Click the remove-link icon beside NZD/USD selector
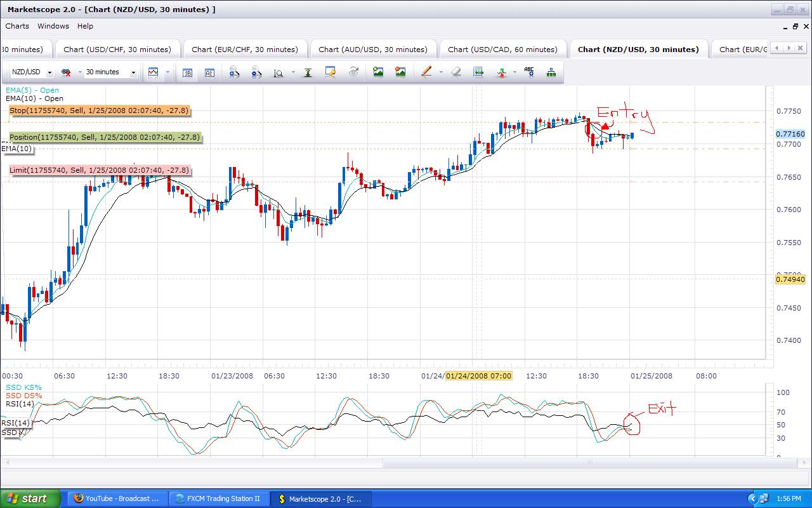 66,72
